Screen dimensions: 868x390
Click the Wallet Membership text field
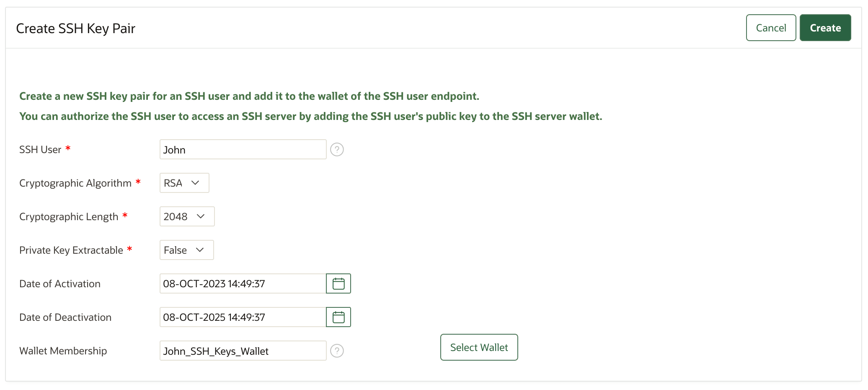tap(243, 351)
